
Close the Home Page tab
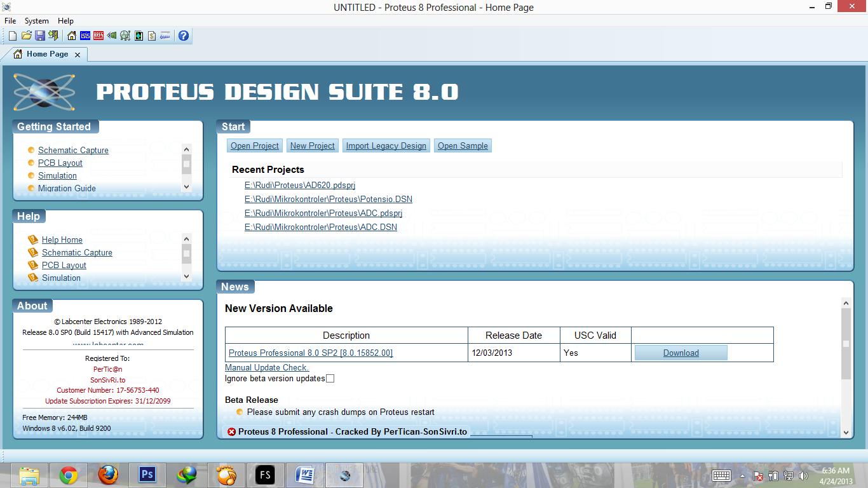78,55
